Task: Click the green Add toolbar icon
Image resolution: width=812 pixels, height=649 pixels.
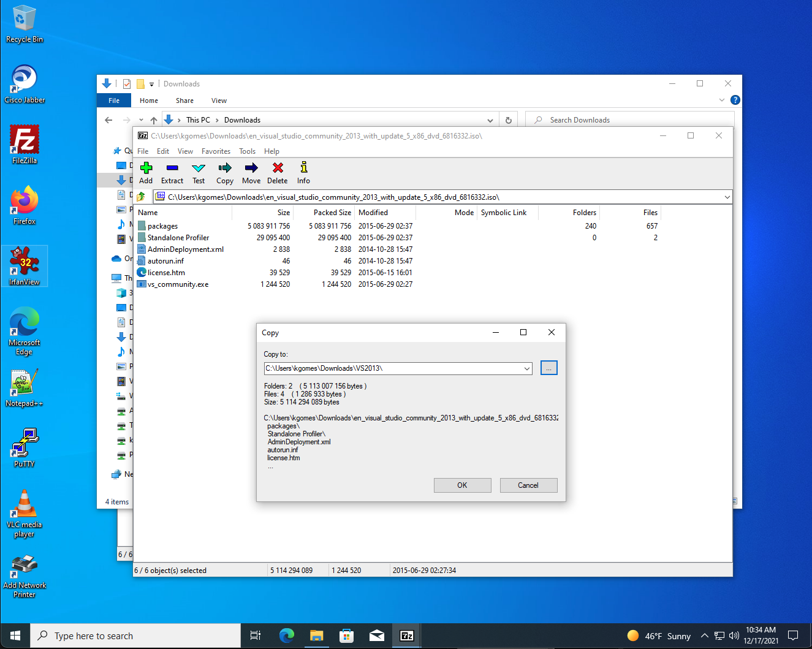Action: [146, 168]
